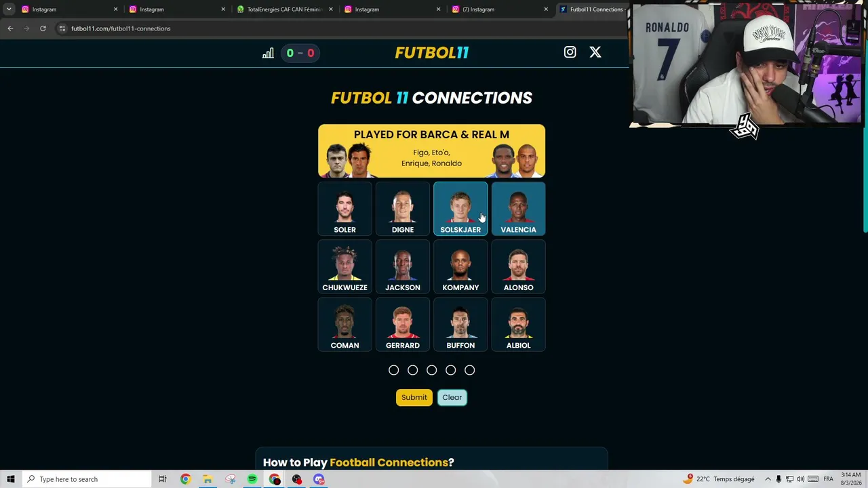The height and width of the screenshot is (488, 868).
Task: Open the statistics bar chart icon
Action: point(268,53)
